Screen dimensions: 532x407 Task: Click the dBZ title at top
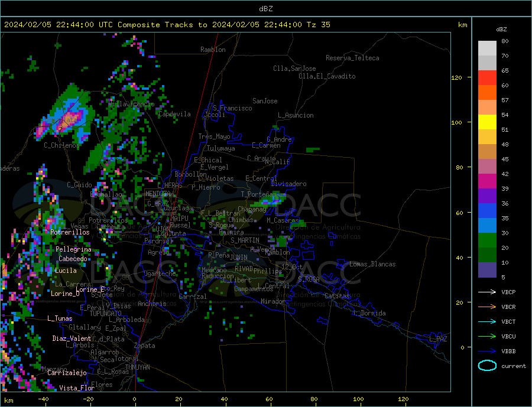point(265,9)
